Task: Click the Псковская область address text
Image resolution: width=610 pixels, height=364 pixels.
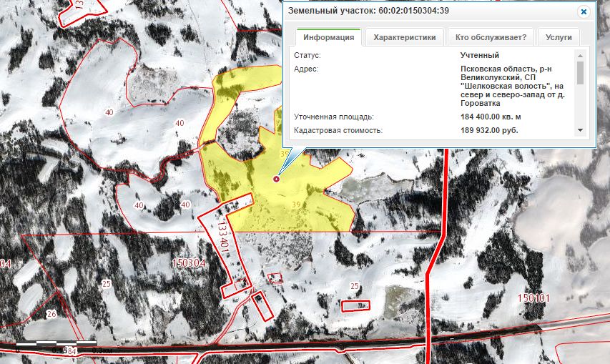Action: tap(512, 86)
